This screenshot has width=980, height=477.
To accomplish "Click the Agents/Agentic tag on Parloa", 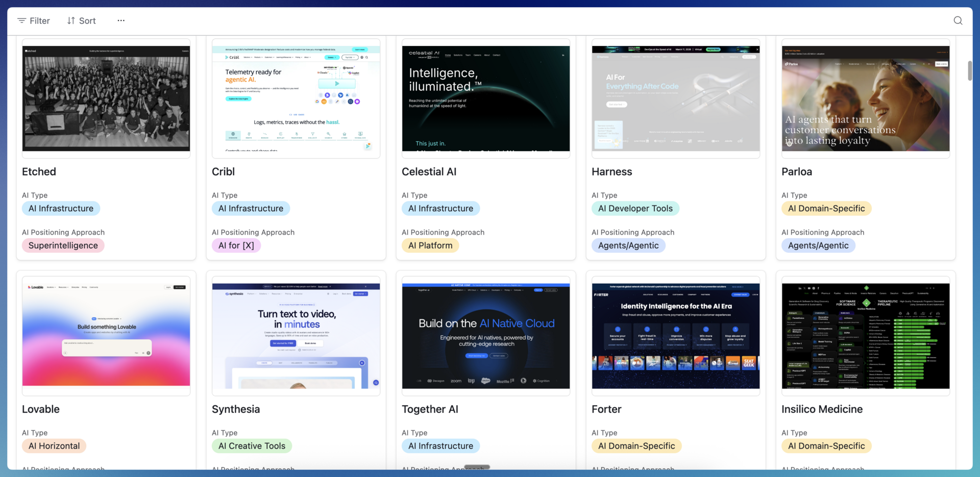I will [x=818, y=245].
